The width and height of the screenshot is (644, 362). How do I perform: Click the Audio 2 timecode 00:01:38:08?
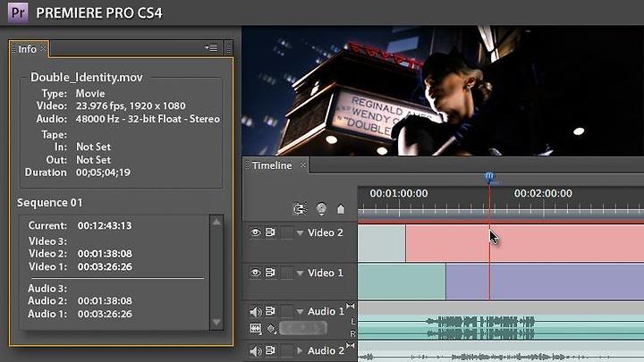click(105, 301)
